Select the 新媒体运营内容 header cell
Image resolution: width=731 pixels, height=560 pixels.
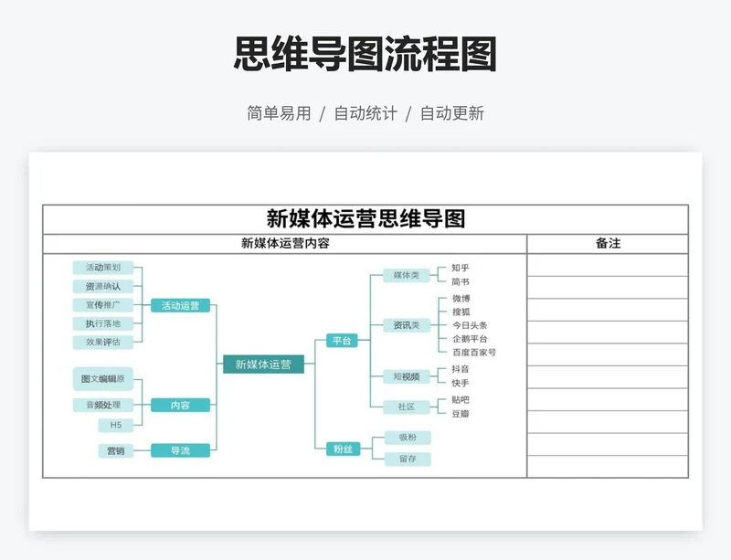tap(285, 243)
